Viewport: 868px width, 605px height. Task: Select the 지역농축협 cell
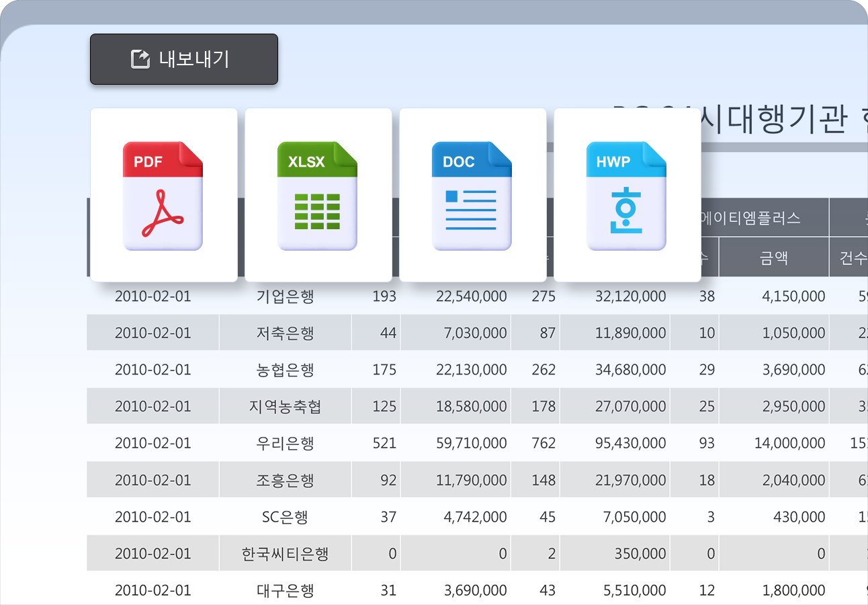[285, 407]
